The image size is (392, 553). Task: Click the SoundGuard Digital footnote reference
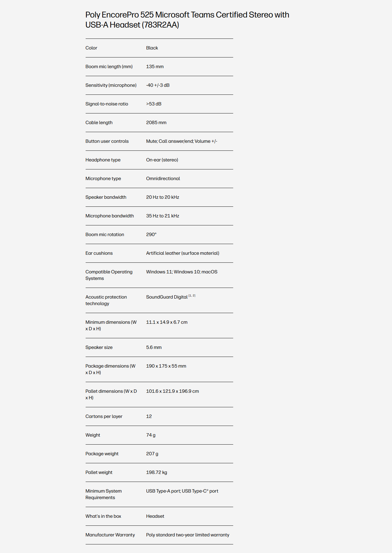(x=192, y=296)
